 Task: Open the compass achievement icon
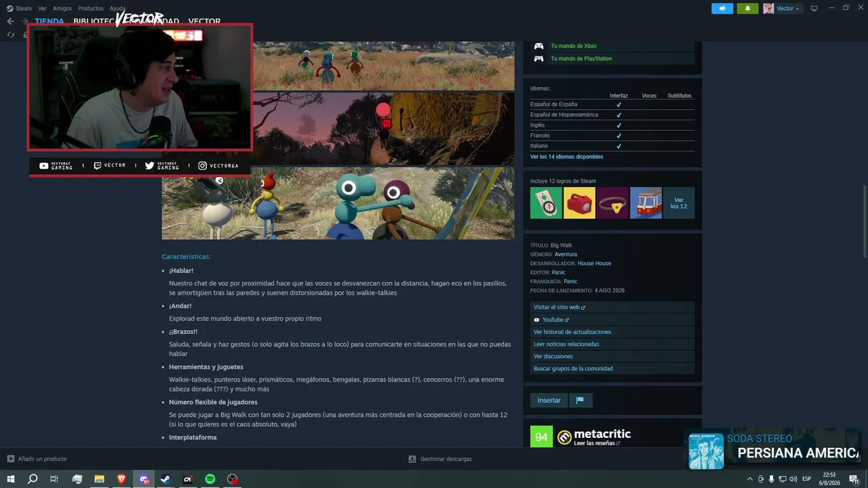point(546,203)
